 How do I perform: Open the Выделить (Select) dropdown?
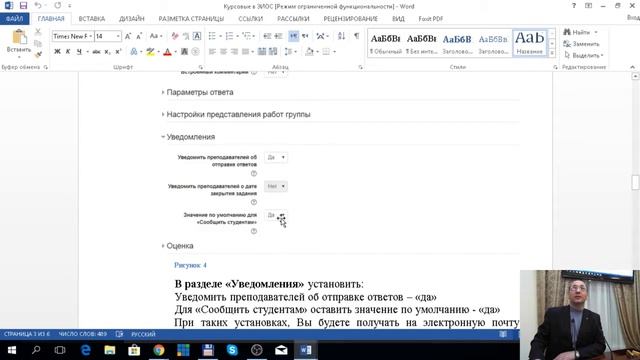584,55
